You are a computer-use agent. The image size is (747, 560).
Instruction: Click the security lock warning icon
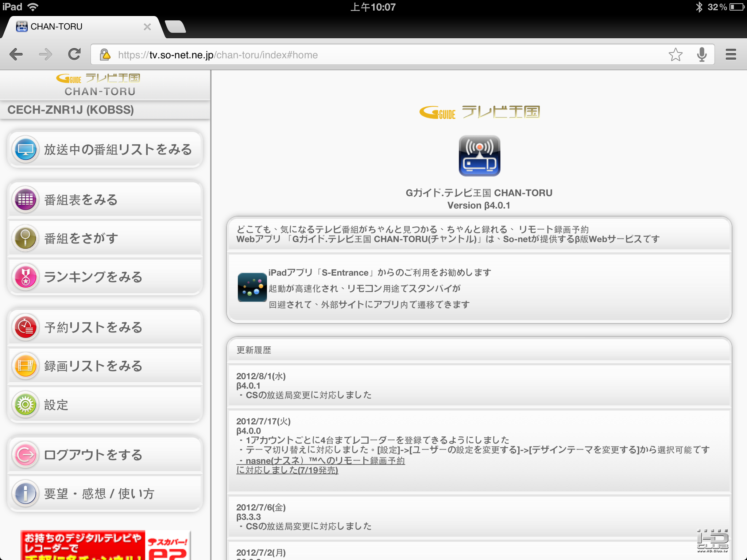(105, 55)
